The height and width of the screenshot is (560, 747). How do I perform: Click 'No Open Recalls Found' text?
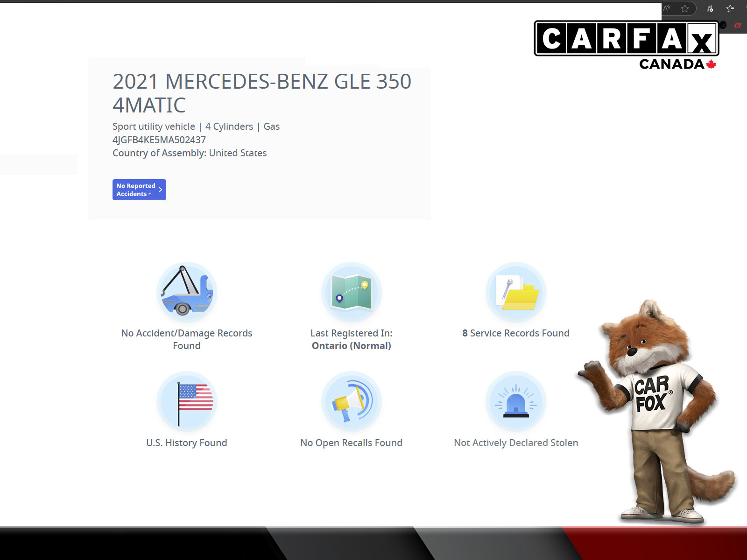click(352, 443)
